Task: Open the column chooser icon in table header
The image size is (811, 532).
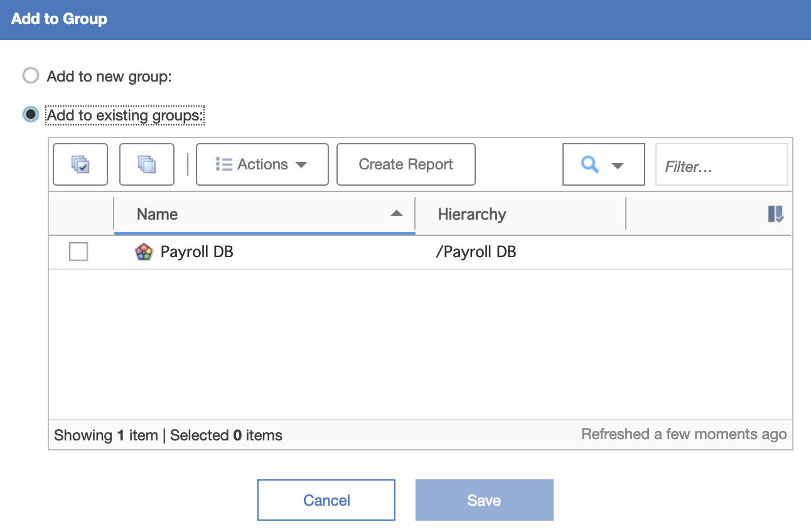Action: click(775, 214)
